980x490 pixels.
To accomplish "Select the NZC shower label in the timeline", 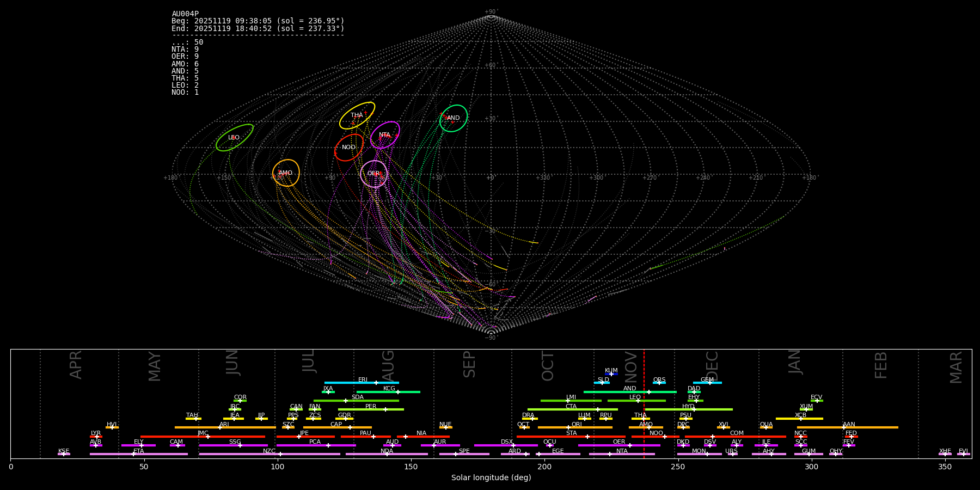I will [269, 451].
